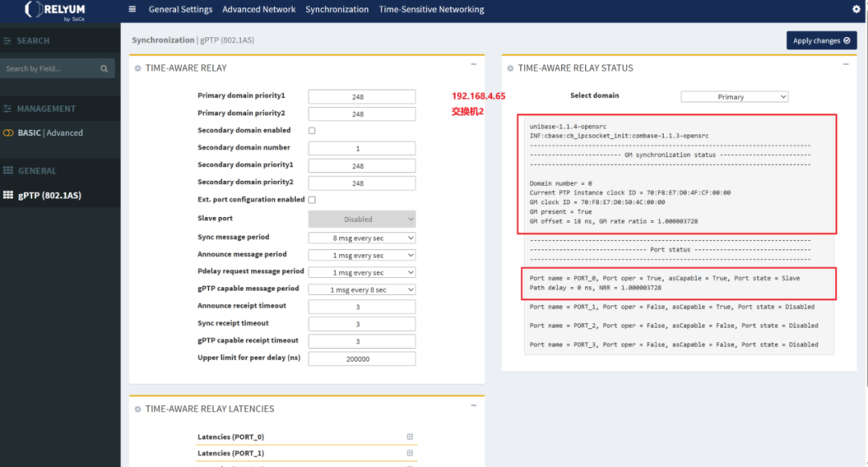Expand Latencies (PORT_1) plus icon
The height and width of the screenshot is (467, 868).
(410, 453)
